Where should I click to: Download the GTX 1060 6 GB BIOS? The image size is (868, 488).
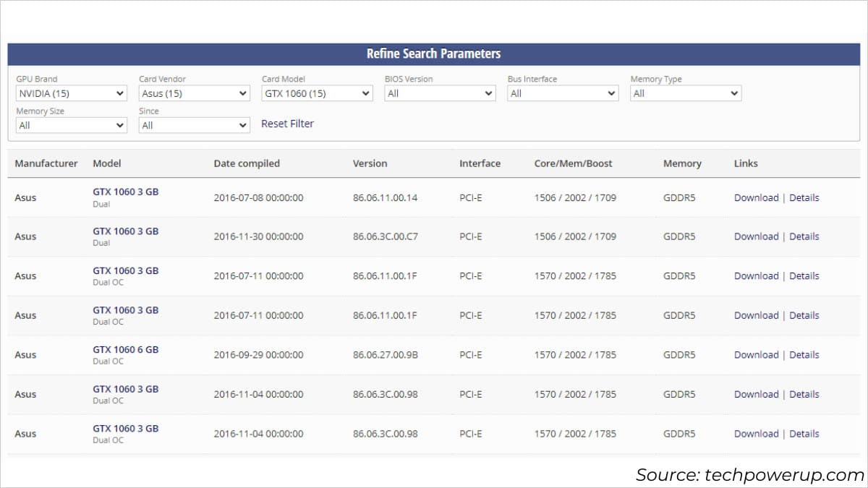click(756, 355)
